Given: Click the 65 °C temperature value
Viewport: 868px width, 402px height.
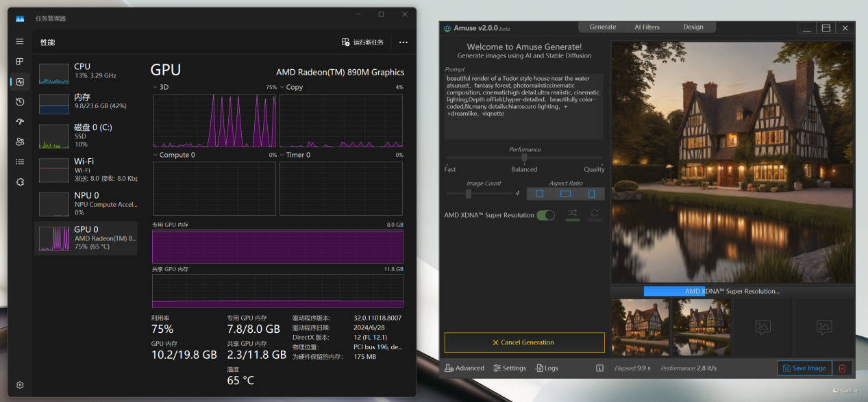Looking at the screenshot, I should (240, 380).
